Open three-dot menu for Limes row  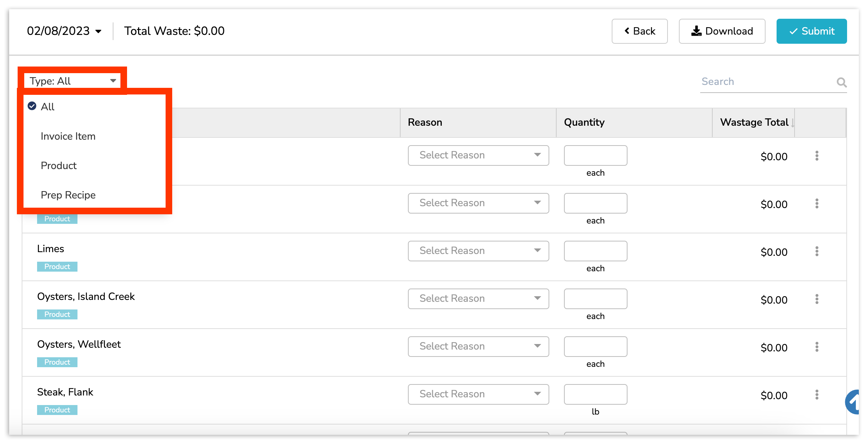pyautogui.click(x=817, y=251)
